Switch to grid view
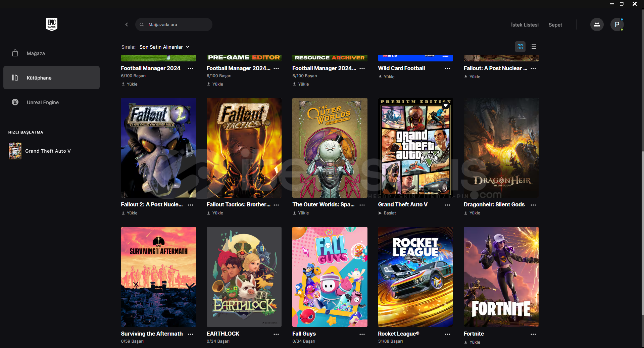The width and height of the screenshot is (644, 348). [x=520, y=47]
